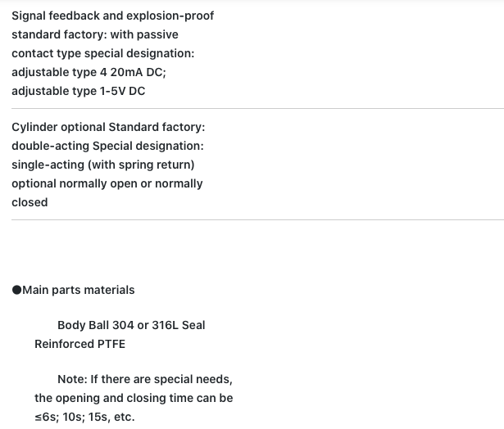Click the text 'Signal feedback and explosion-proof'
The image size is (504, 429).
[x=113, y=16]
